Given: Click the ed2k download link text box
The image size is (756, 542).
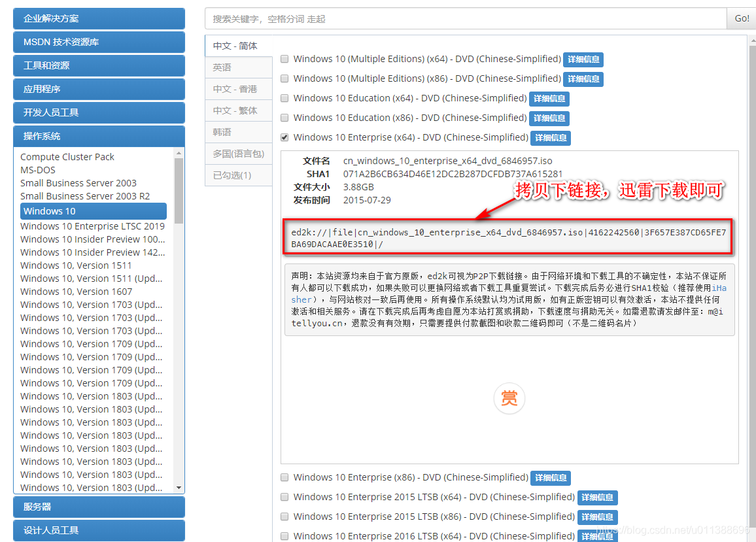Looking at the screenshot, I should [x=508, y=238].
